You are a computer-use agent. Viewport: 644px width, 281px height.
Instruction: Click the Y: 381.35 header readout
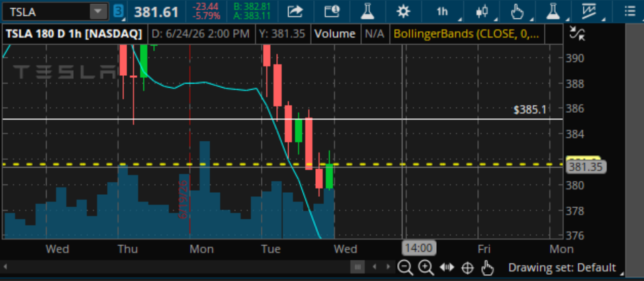(x=282, y=34)
